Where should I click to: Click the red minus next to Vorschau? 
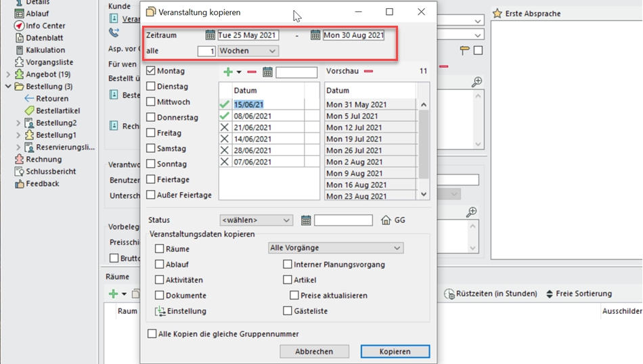point(368,71)
